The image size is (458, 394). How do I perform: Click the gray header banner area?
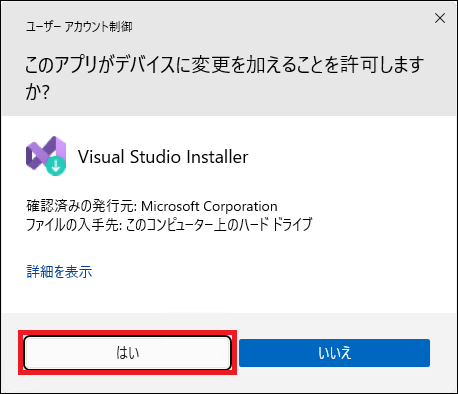229,59
